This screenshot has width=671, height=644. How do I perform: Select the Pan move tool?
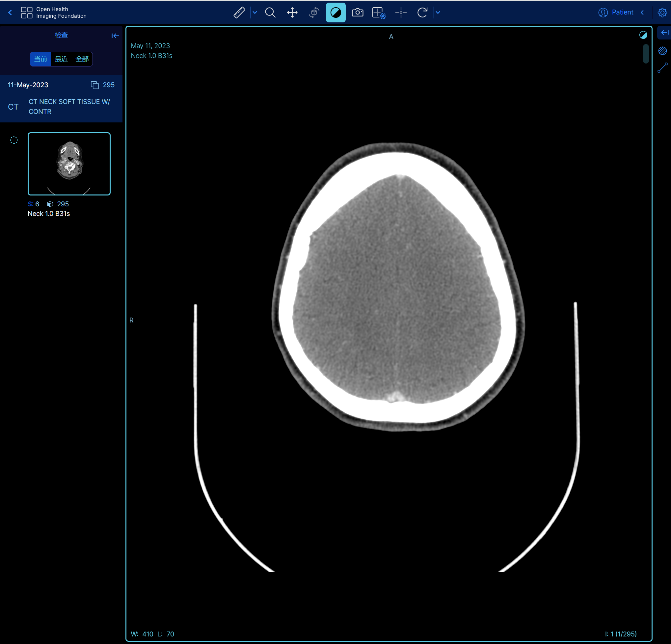tap(292, 13)
